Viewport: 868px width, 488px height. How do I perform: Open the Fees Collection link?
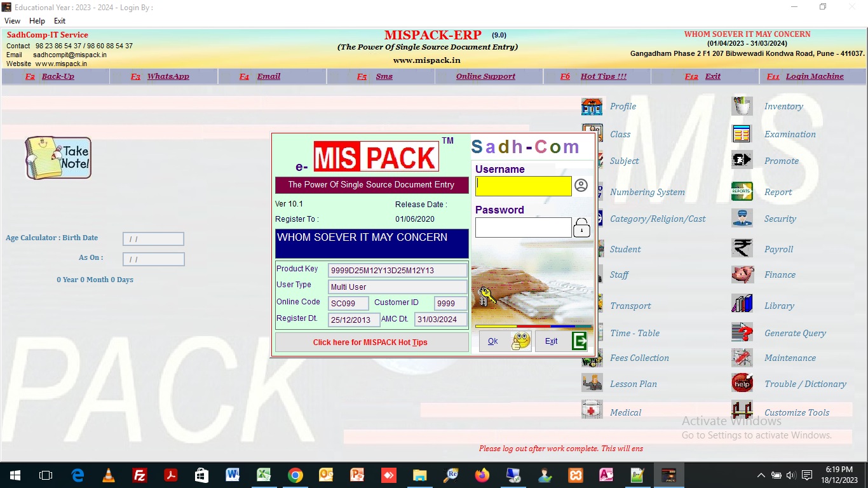639,358
